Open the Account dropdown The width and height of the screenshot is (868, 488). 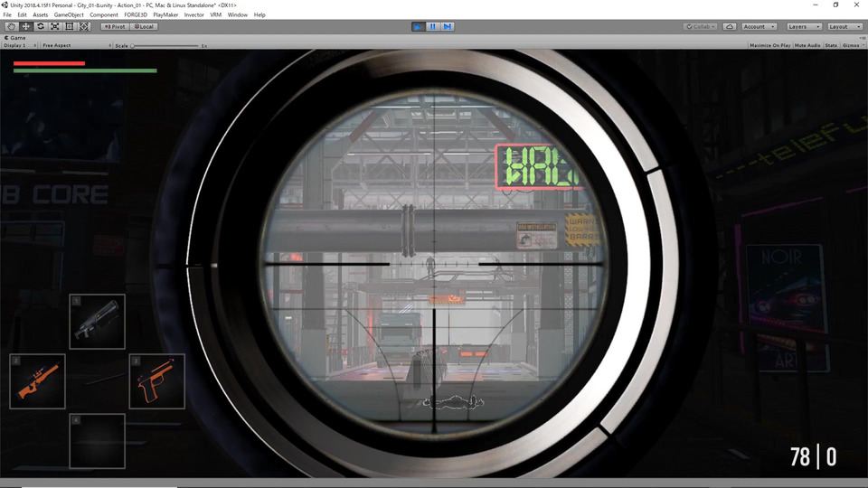pyautogui.click(x=759, y=26)
